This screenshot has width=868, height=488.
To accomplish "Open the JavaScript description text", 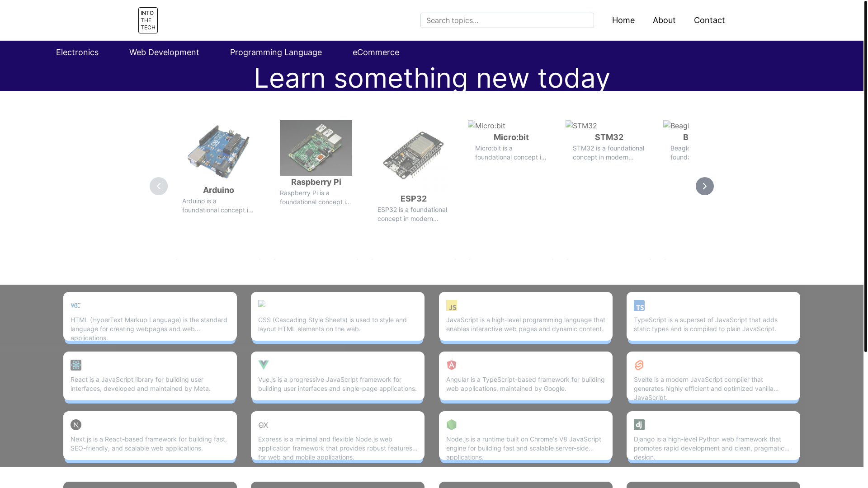I will point(525,324).
